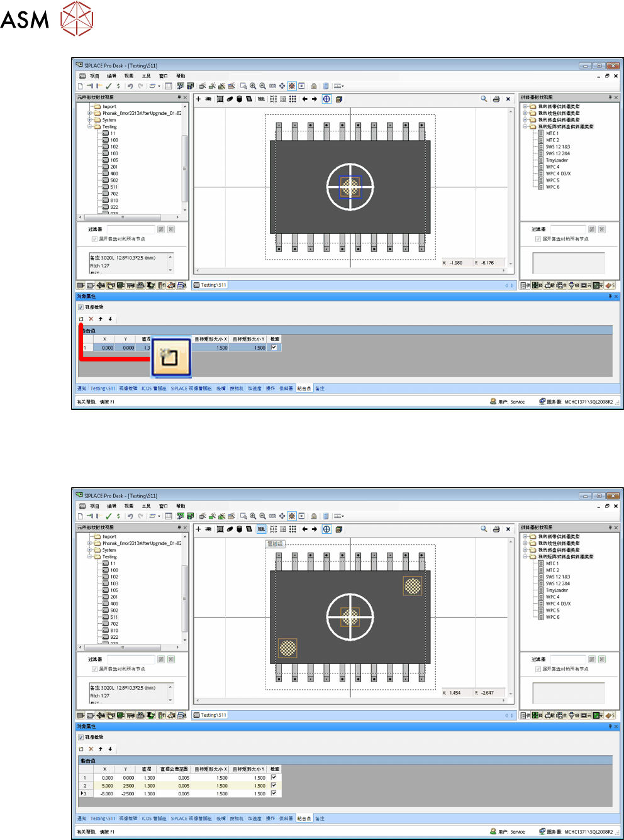Toggle 视像检验 checkbox in first screenshot
The width and height of the screenshot is (624, 840).
tap(81, 307)
